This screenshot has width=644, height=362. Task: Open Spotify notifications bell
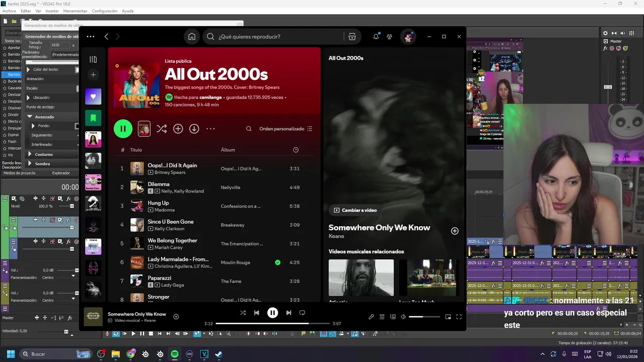(x=376, y=36)
